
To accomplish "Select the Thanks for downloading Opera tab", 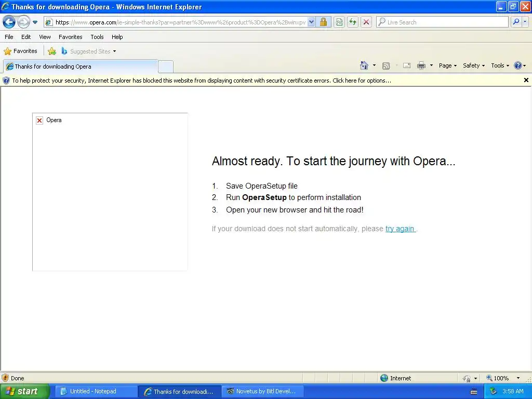I will pyautogui.click(x=81, y=66).
